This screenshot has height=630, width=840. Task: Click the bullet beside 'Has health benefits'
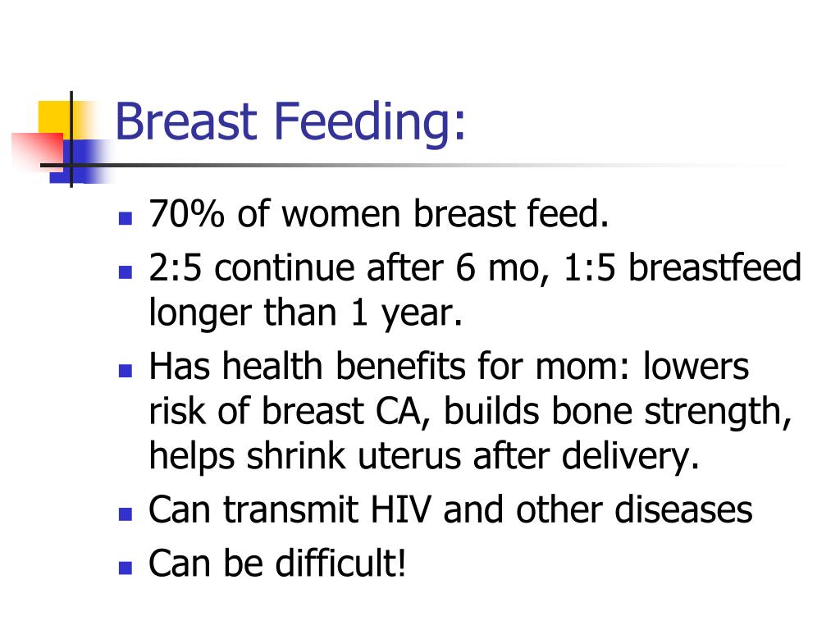(x=126, y=371)
